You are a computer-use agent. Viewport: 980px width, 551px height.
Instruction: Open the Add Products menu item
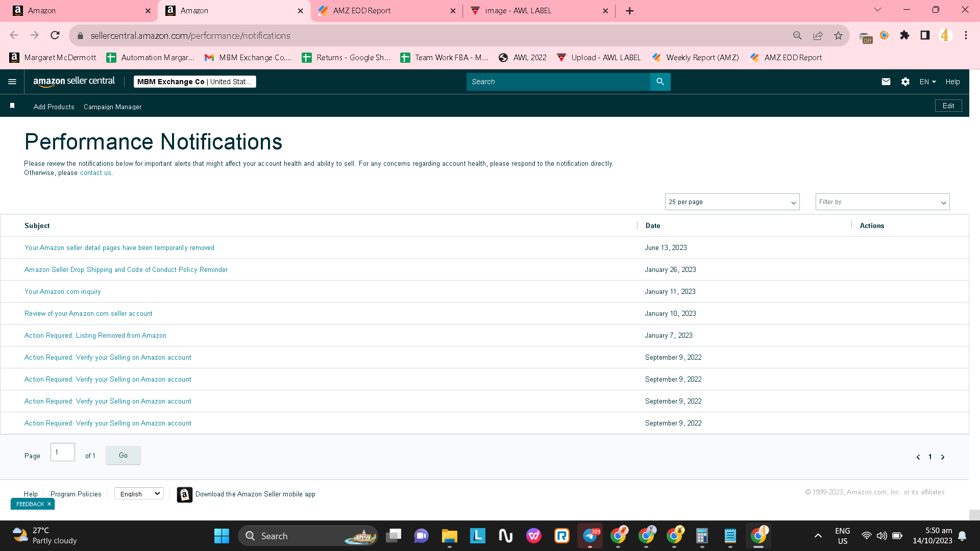[x=54, y=107]
